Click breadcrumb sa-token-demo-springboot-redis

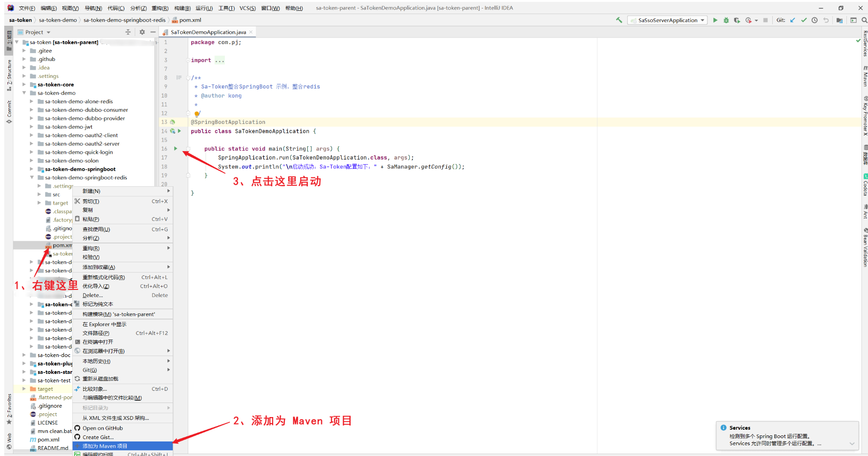[x=124, y=20]
